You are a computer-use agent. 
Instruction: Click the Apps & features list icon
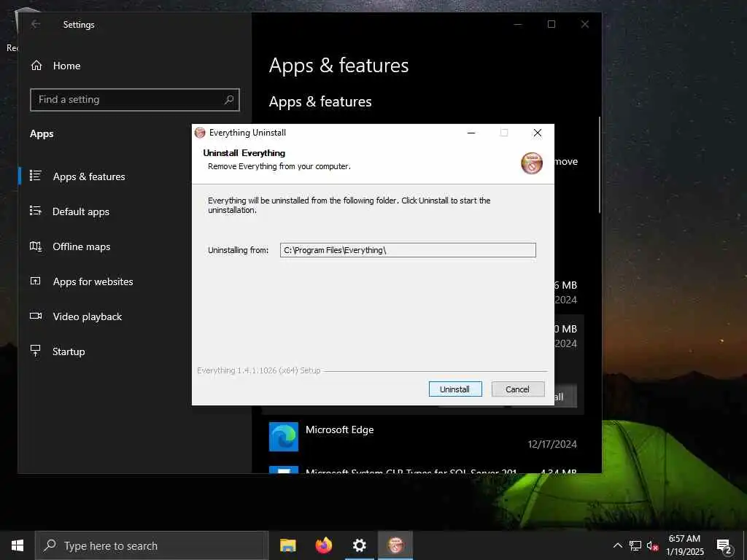click(x=36, y=176)
